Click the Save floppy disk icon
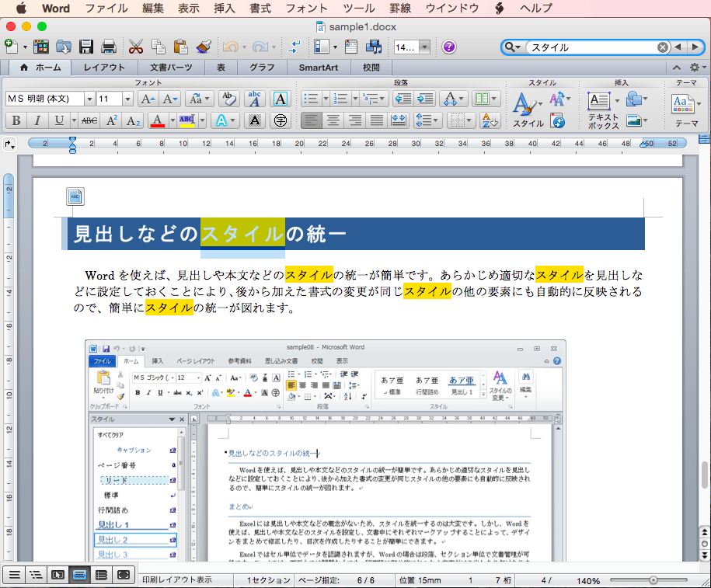Image resolution: width=711 pixels, height=588 pixels. point(85,47)
